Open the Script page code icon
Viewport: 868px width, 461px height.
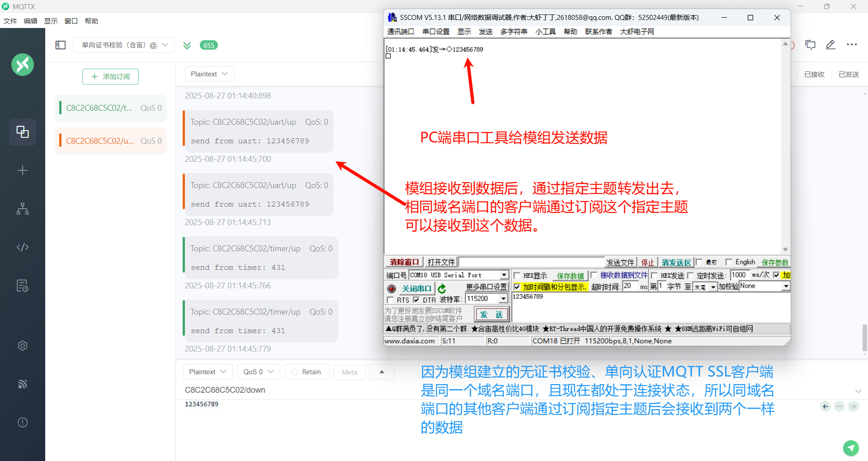[23, 247]
